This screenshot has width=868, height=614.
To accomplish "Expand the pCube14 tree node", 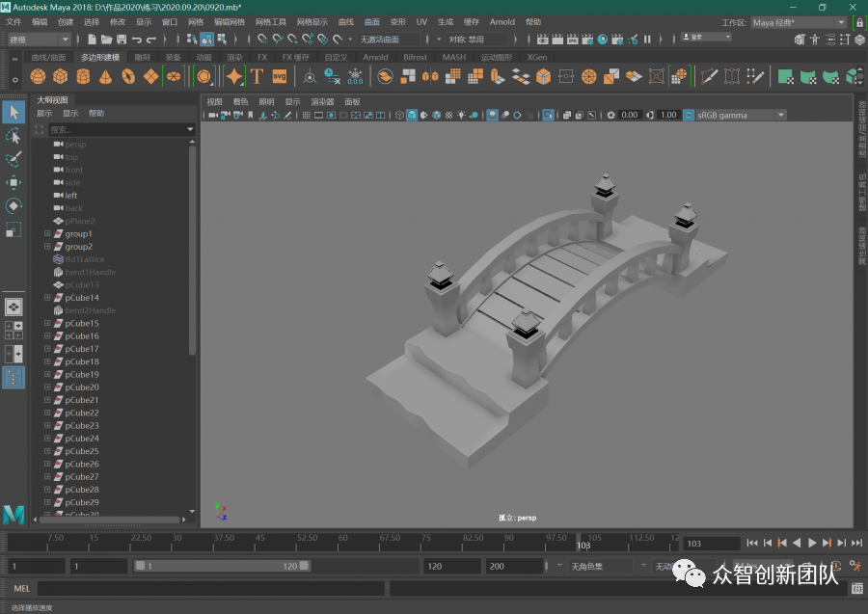I will [47, 298].
